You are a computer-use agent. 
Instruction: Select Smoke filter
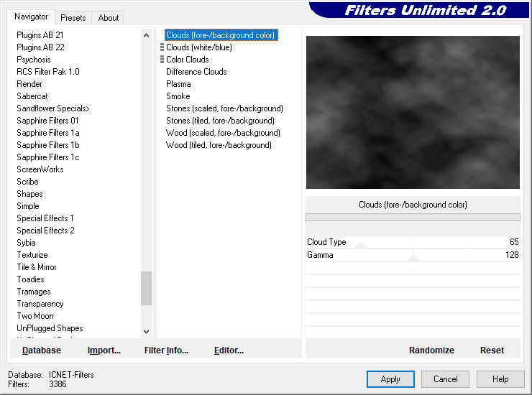tap(178, 96)
